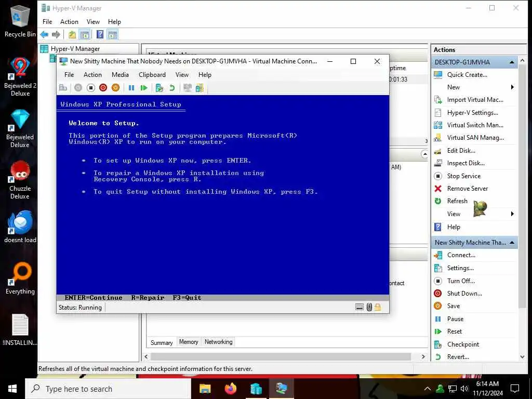Open Action menu in Hyper-V Manager
Image resolution: width=532 pixels, height=399 pixels.
point(69,22)
